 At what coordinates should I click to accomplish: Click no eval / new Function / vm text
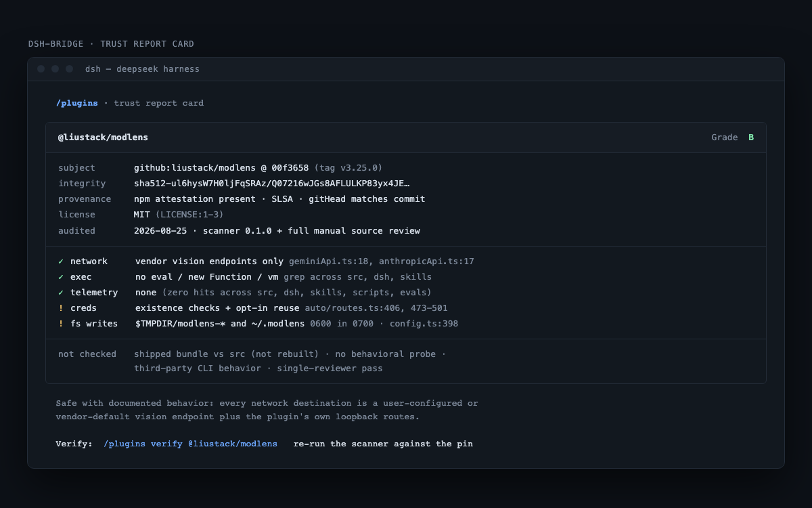click(206, 277)
